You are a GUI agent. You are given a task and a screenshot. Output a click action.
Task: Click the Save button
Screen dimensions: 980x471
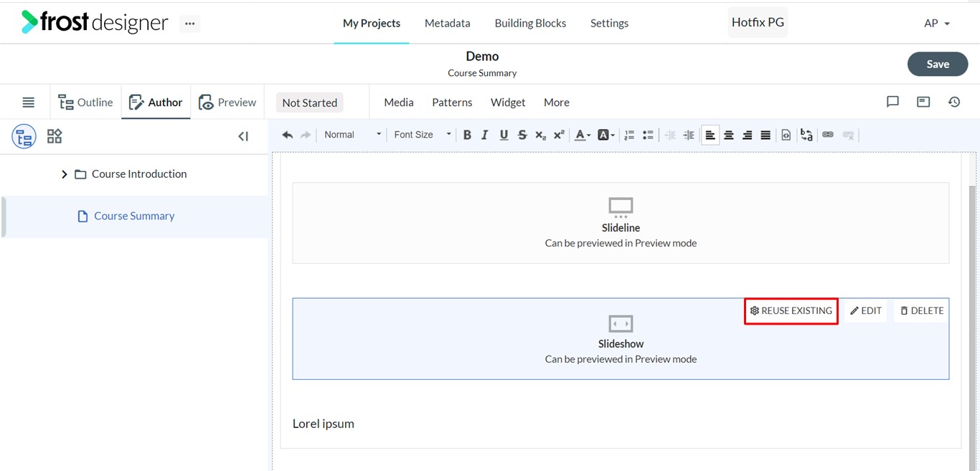pyautogui.click(x=938, y=64)
